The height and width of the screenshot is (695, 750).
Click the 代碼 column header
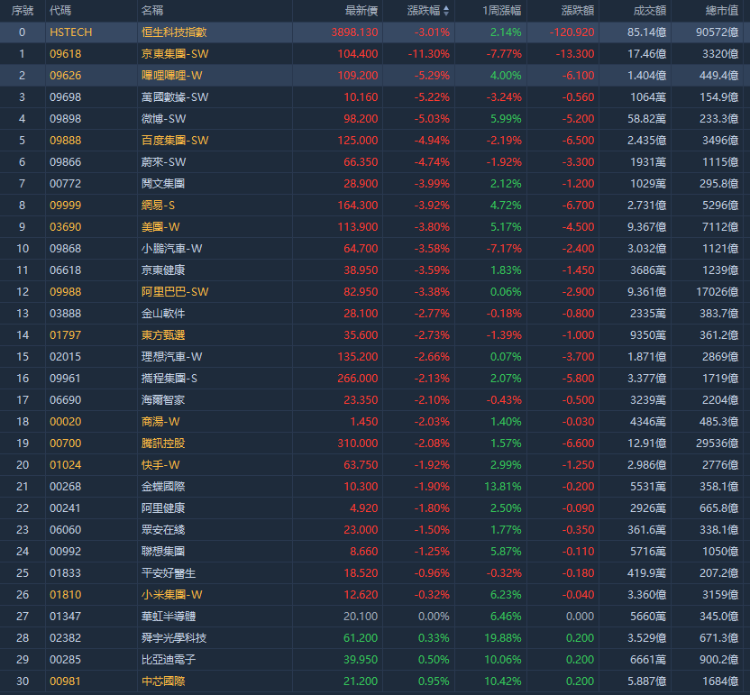pos(60,11)
